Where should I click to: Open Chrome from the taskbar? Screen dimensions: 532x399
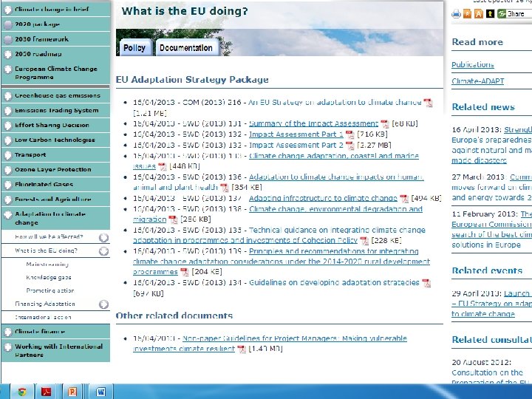coord(22,392)
